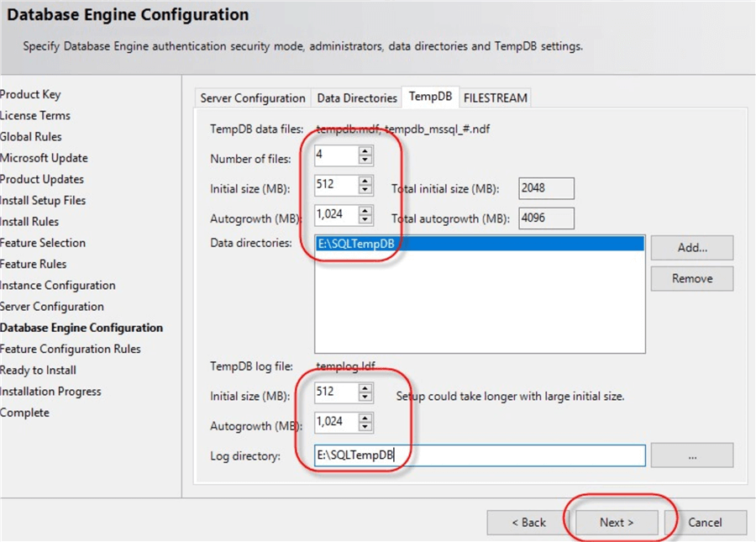756x542 pixels.
Task: Increase TempDB data Initial size value
Action: coord(365,181)
